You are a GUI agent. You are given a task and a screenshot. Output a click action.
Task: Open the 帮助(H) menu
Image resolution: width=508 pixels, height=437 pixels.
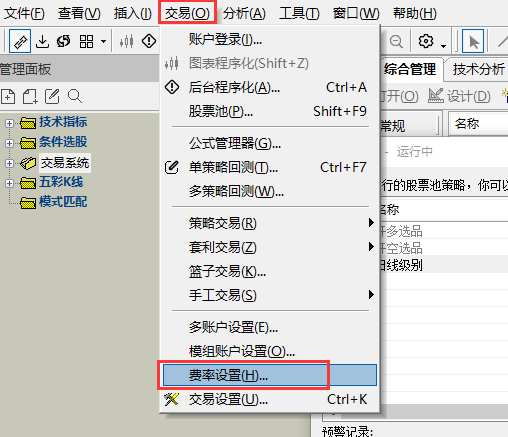pyautogui.click(x=415, y=13)
